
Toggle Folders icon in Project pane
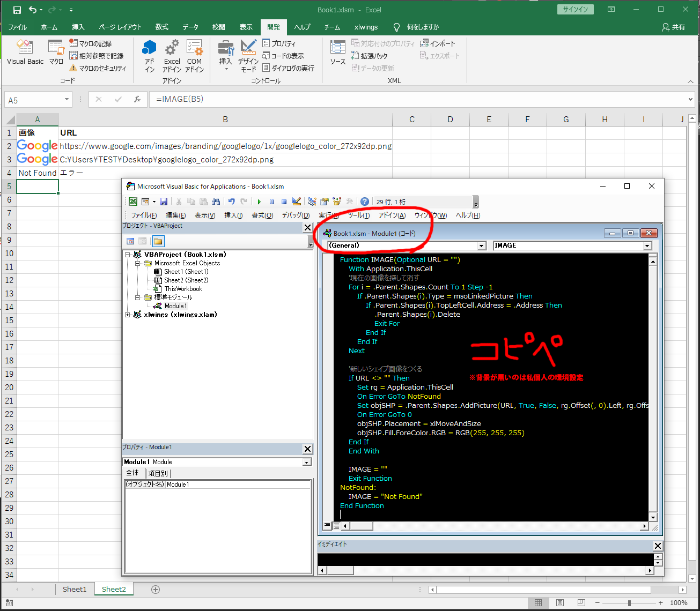[x=158, y=241]
